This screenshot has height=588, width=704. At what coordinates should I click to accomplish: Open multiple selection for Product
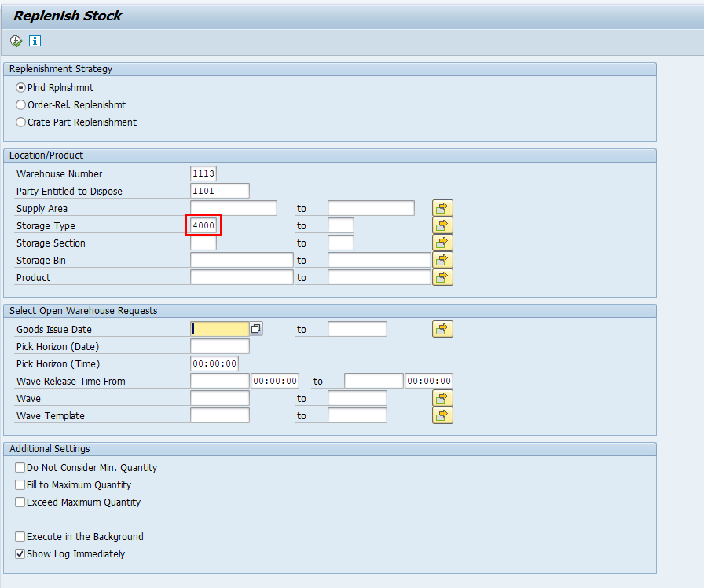pyautogui.click(x=442, y=277)
